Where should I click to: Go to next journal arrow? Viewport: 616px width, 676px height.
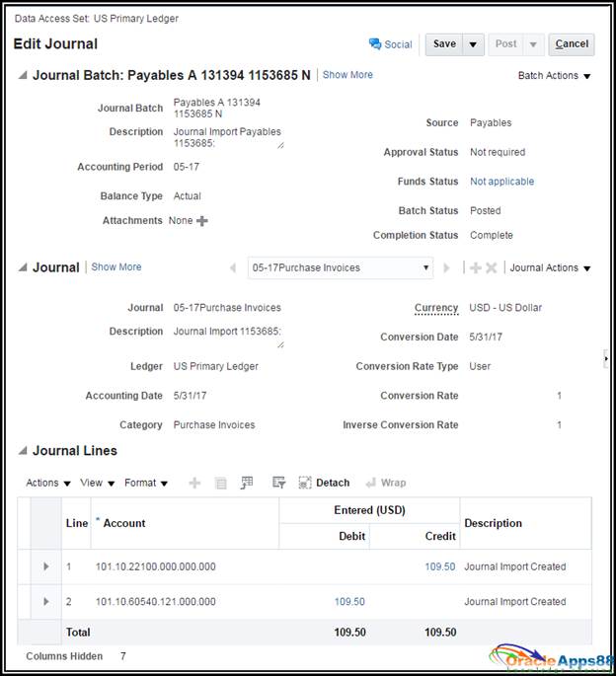click(446, 268)
